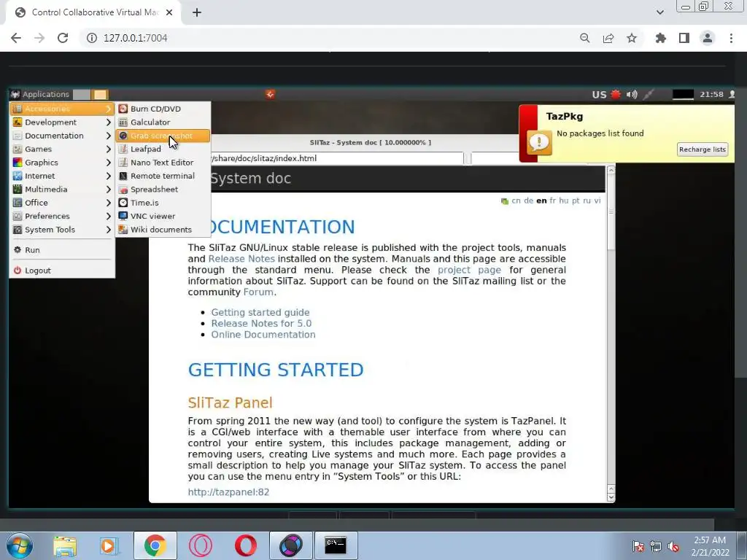Switch to first workspace in pager
Viewport: 747px width, 560px height.
pyautogui.click(x=82, y=94)
